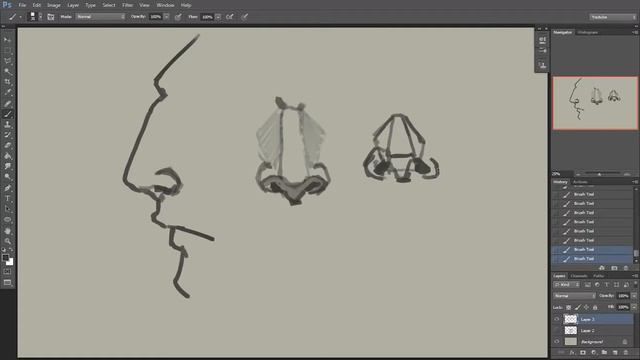Hide Layer 3 using eye icon
Screen dimensions: 640x360
pos(557,319)
